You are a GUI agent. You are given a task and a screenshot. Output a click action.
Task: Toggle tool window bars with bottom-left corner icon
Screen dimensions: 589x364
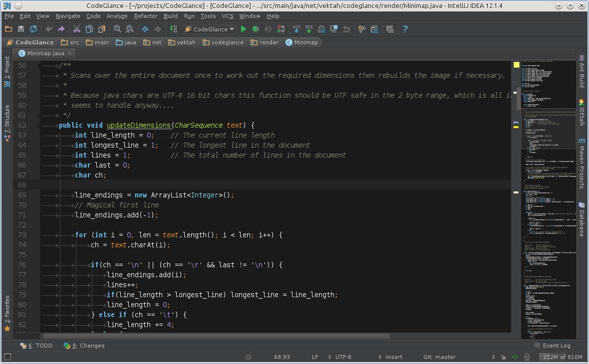point(7,357)
